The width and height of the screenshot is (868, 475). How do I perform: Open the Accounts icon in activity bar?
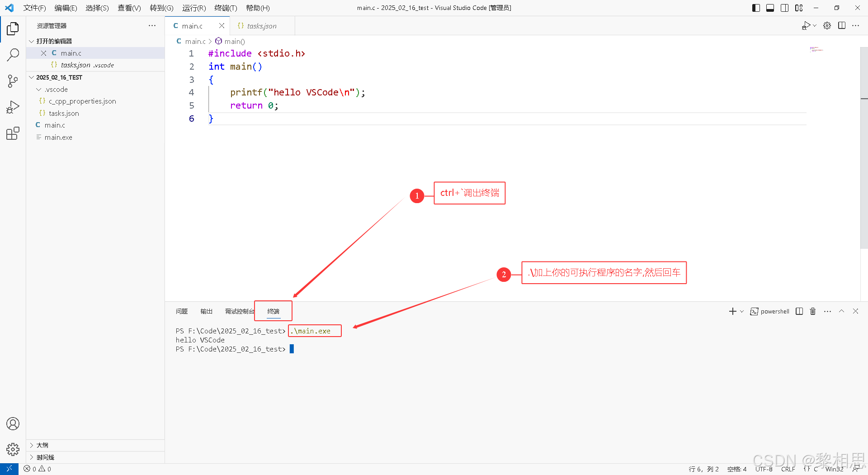tap(13, 424)
